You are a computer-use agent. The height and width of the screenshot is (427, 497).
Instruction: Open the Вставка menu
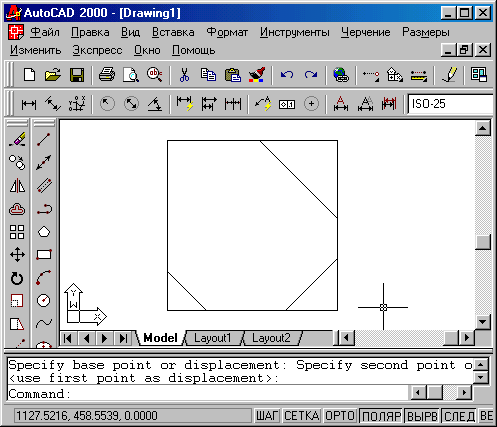pos(173,32)
